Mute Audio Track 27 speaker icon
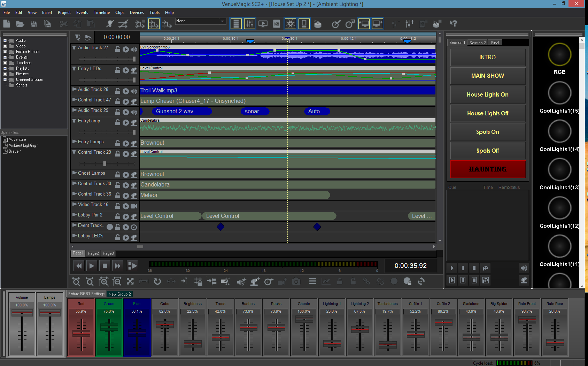 point(134,49)
